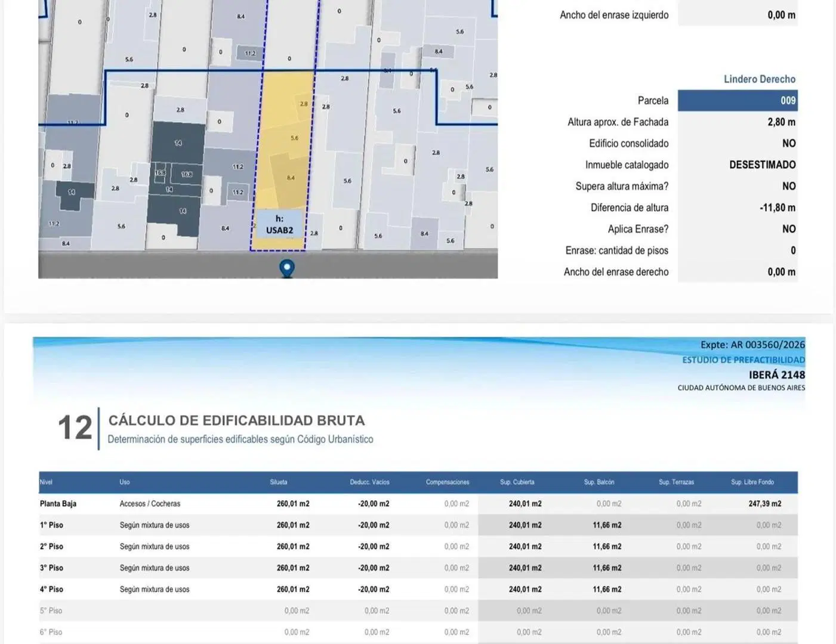
Task: Select the 'Accesos / Cocheras' cell
Action: click(150, 504)
